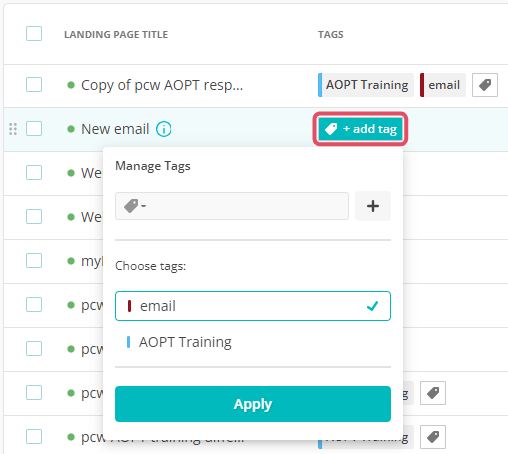
Task: Check the box for Copy of pcw AOPT resp
Action: coord(34,85)
